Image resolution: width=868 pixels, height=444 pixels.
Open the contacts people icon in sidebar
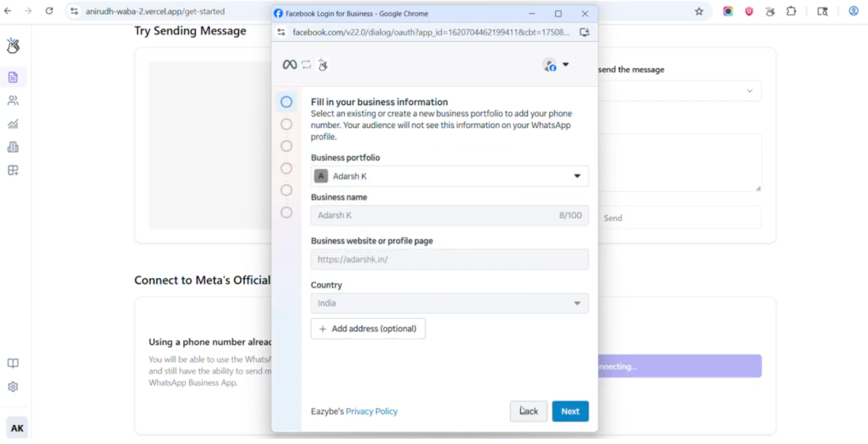click(x=13, y=100)
